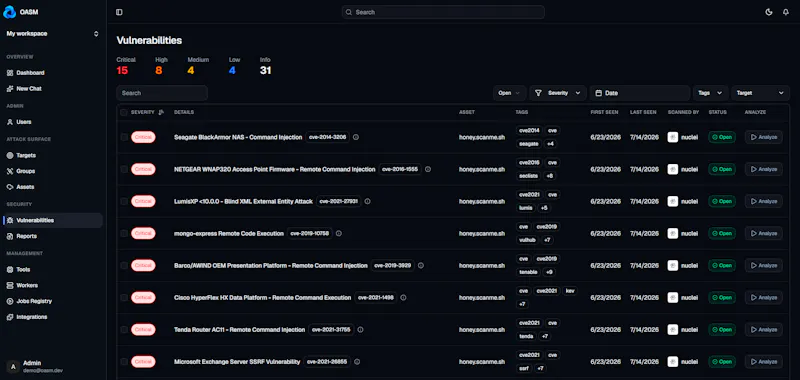Open info icon next to cve-2021-31755
The width and height of the screenshot is (800, 380).
[x=360, y=330]
